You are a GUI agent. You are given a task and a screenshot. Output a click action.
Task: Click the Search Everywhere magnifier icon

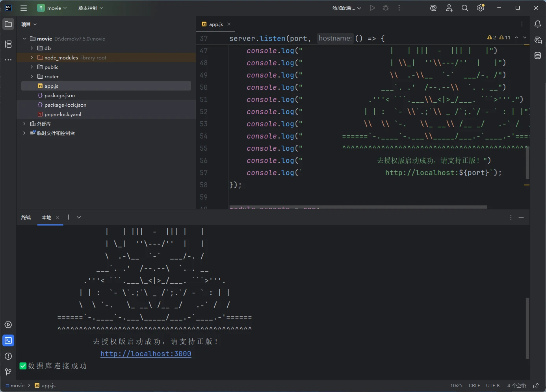465,8
